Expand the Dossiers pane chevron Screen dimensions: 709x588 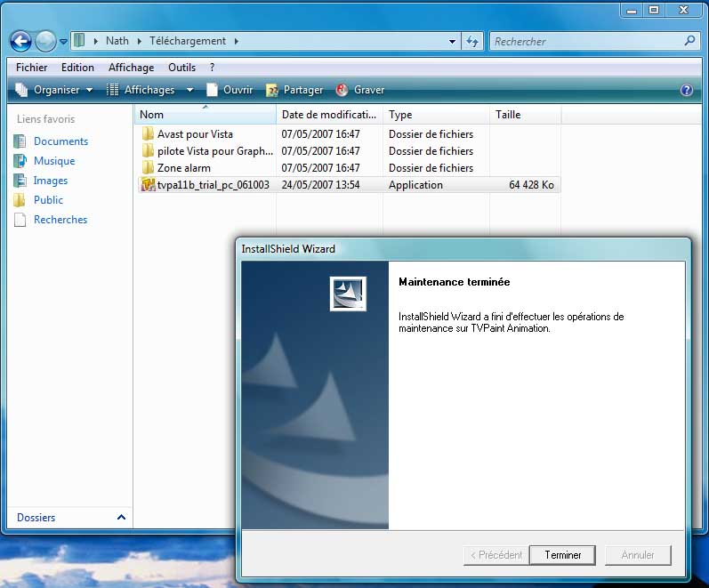click(x=121, y=517)
